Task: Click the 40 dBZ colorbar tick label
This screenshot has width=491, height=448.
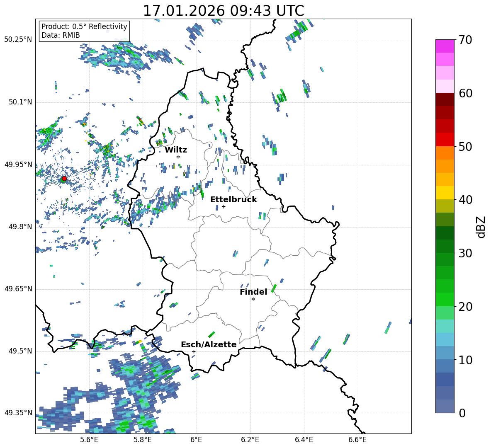Action: [465, 200]
